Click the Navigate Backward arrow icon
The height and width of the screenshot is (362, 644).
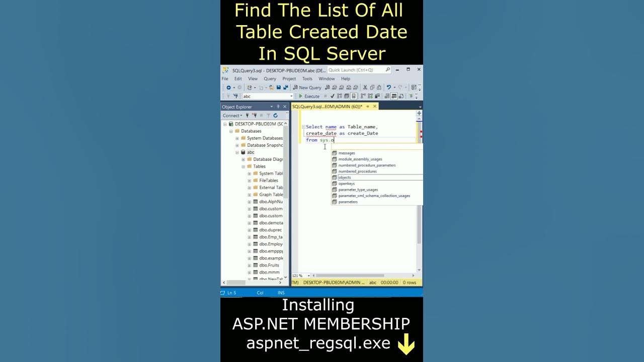pos(228,87)
